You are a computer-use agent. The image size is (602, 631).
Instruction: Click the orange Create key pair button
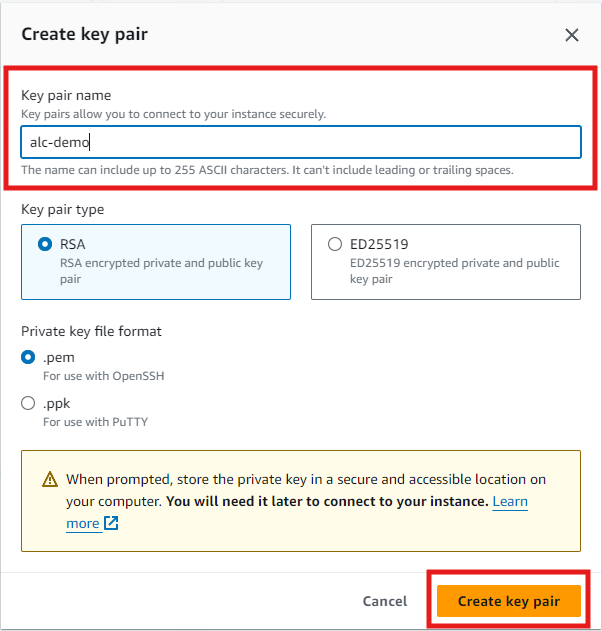508,601
